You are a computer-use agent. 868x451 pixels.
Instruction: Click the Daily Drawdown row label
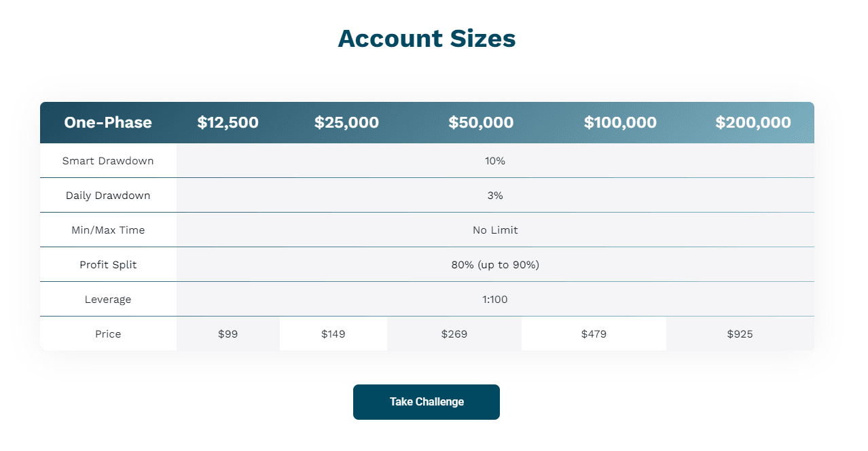108,196
